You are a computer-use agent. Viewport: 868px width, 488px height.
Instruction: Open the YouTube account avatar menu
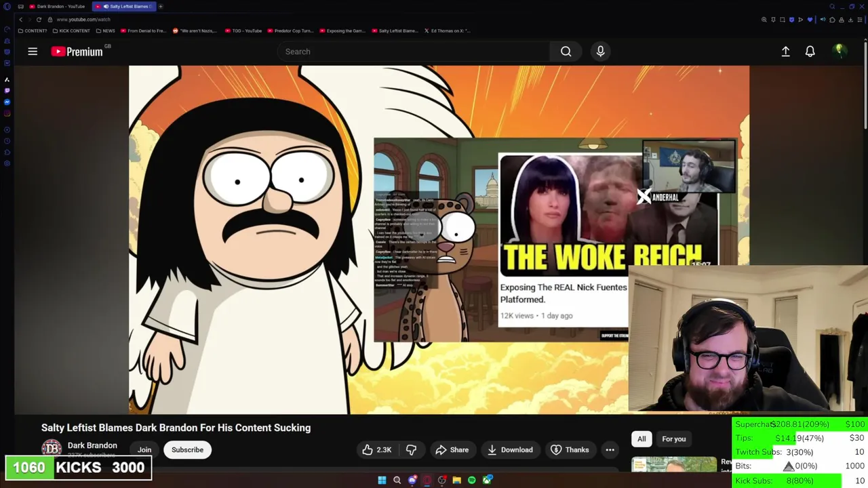click(839, 51)
